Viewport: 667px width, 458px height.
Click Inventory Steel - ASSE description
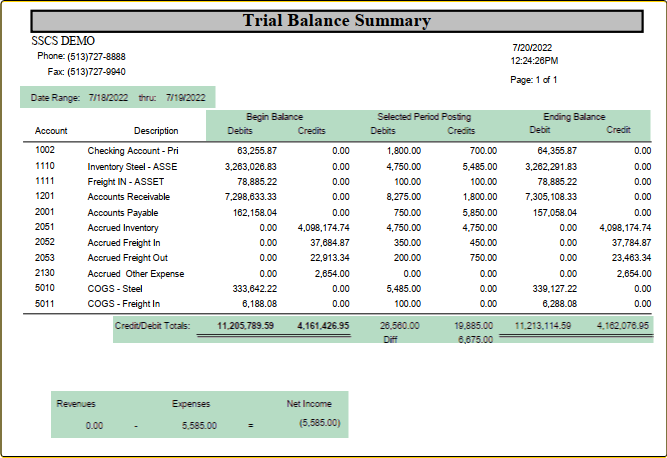pos(132,167)
